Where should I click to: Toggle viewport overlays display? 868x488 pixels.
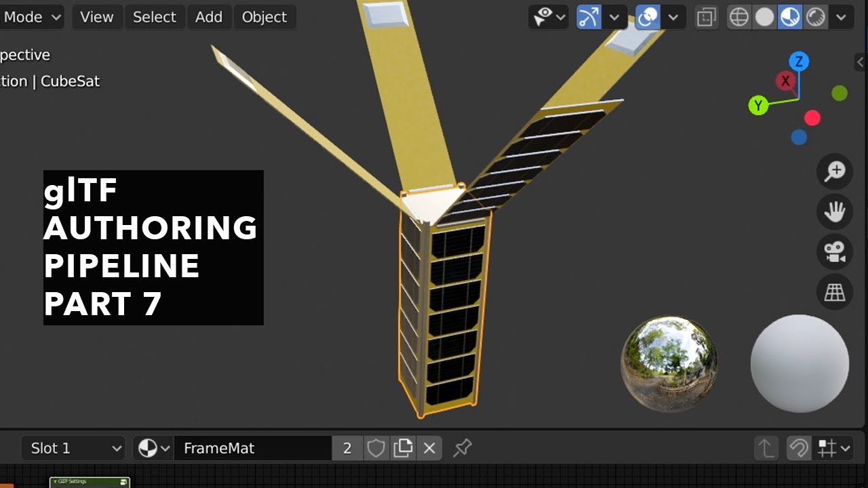tap(648, 17)
